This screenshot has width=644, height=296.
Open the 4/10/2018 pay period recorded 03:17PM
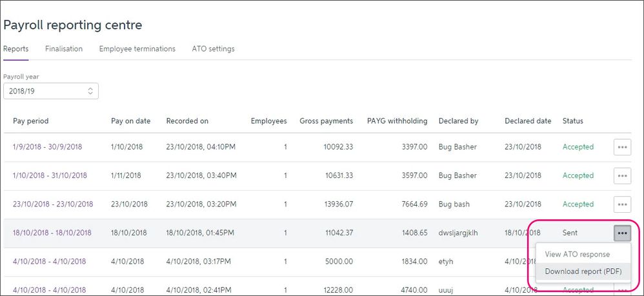click(x=49, y=261)
